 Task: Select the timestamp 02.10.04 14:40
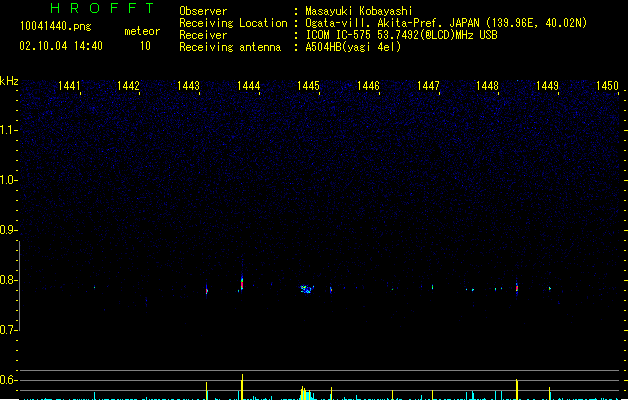coord(61,46)
